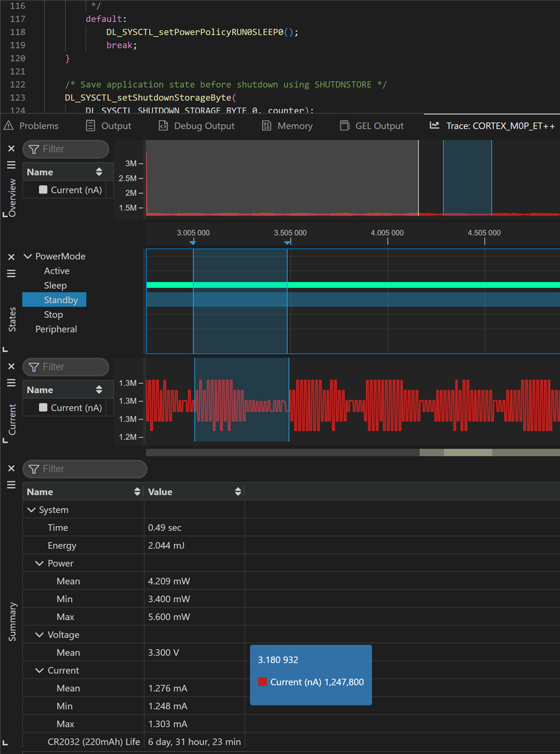Viewport: 560px width, 754px height.
Task: Collapse the System group in Summary
Action: [31, 510]
